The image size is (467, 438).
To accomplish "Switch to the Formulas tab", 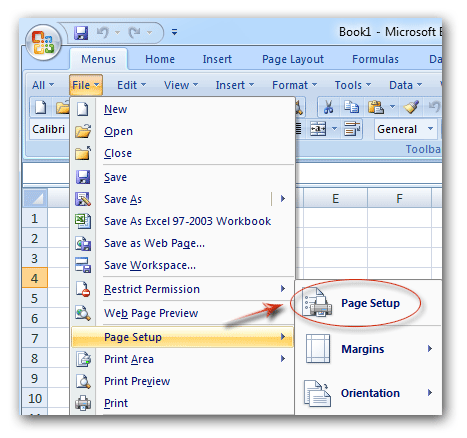I will [375, 59].
